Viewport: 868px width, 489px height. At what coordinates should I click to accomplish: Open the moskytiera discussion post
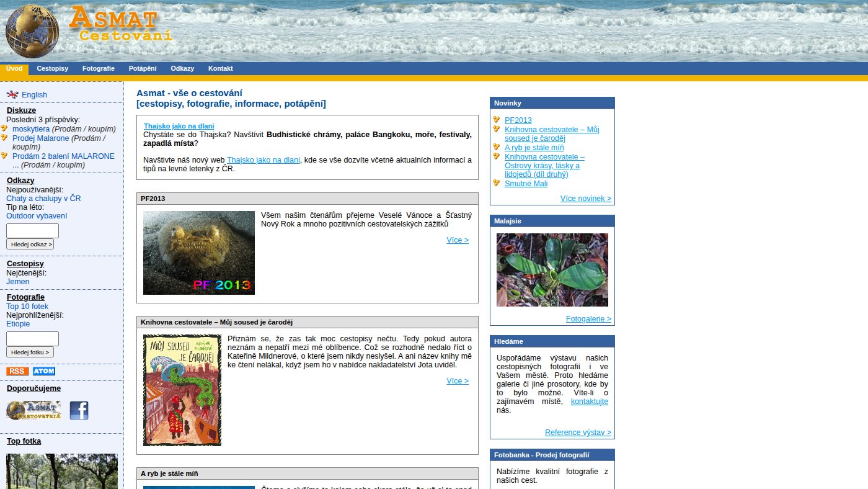pyautogui.click(x=31, y=128)
